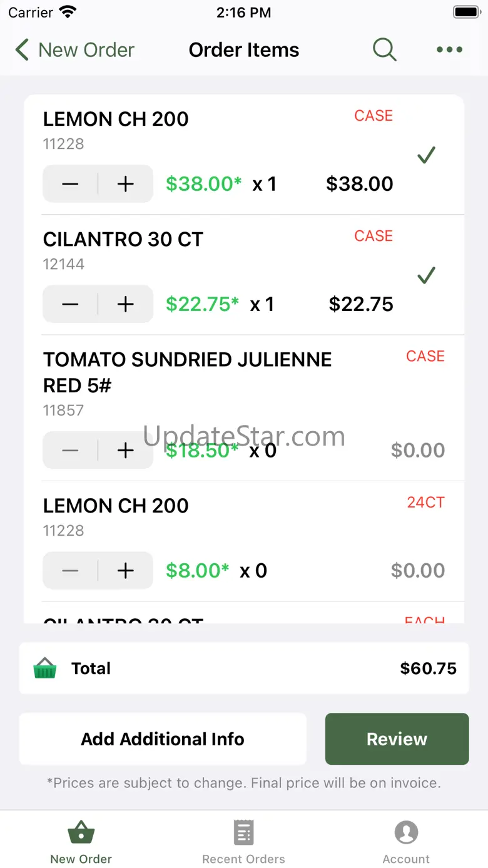Tap the $22.75 cilantro unit price
Viewport: 488px width, 868px height.
click(202, 304)
